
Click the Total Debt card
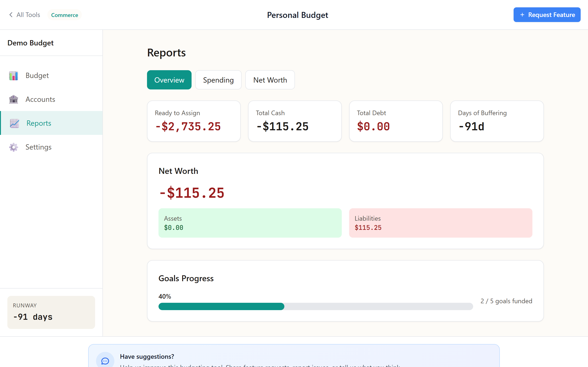point(396,121)
